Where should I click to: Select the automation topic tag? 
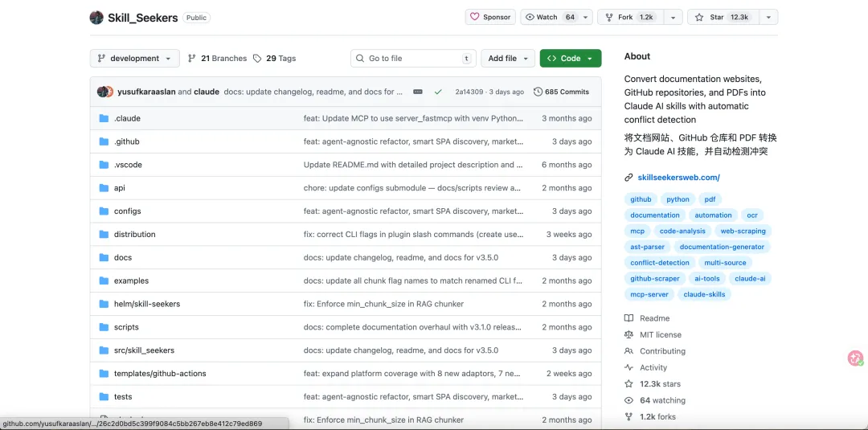point(713,215)
